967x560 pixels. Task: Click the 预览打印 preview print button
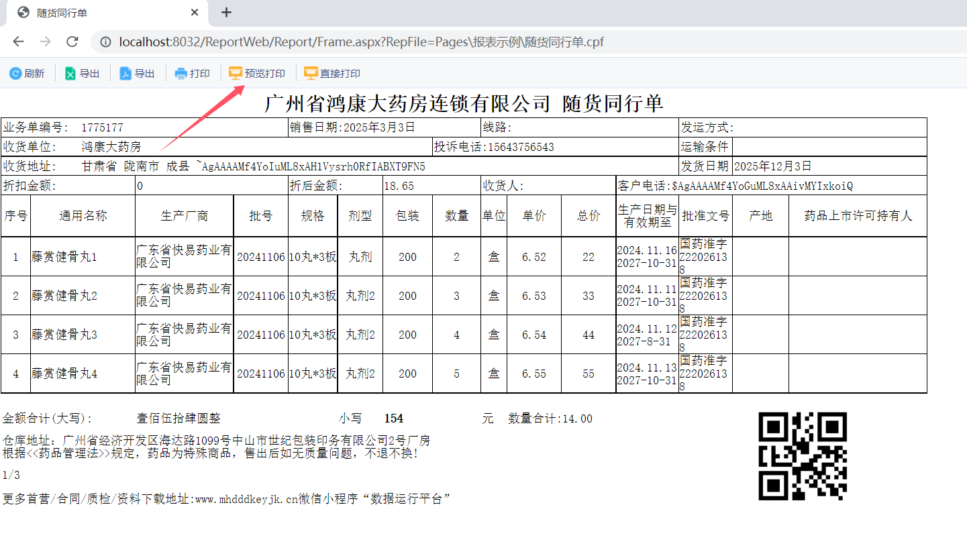coord(257,74)
